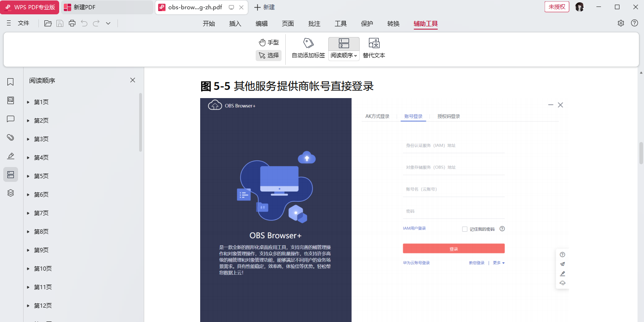The image size is (644, 322).
Task: Select the 辅助工具 ribbon tab
Action: [426, 24]
